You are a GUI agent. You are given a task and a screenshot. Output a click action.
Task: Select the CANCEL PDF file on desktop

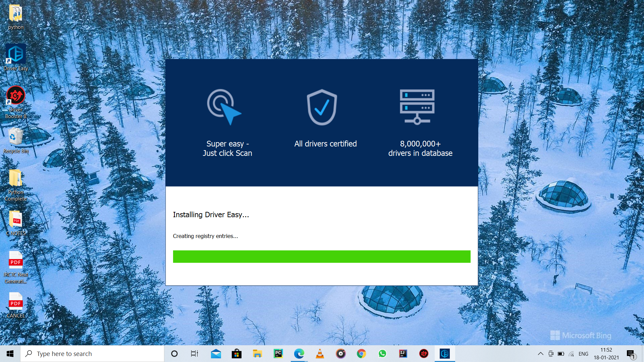tap(15, 305)
